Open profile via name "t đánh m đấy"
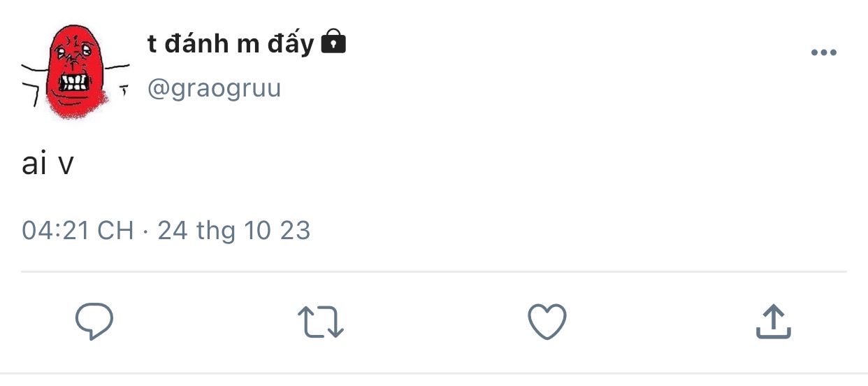 [231, 44]
